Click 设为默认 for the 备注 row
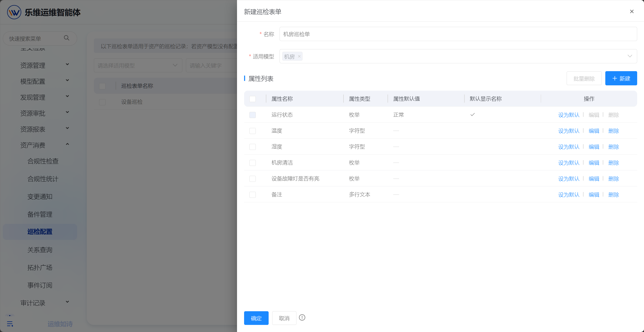 (x=569, y=195)
